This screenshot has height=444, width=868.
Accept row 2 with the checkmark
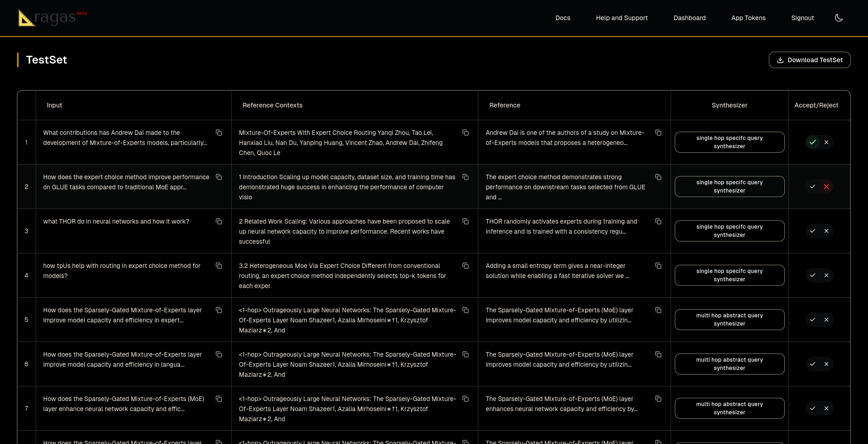813,187
